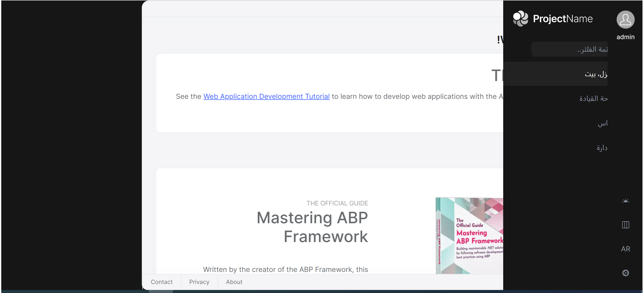Open the AR language selector
This screenshot has height=293, width=644.
click(625, 249)
